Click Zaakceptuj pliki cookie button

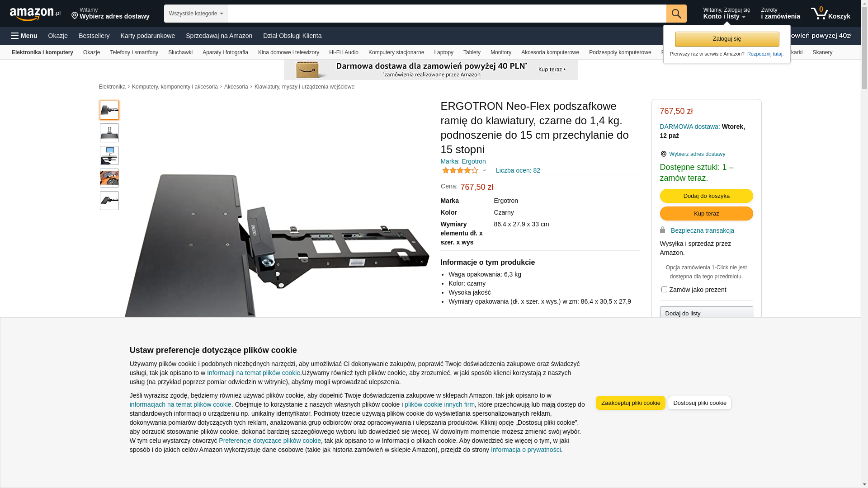[x=630, y=403]
